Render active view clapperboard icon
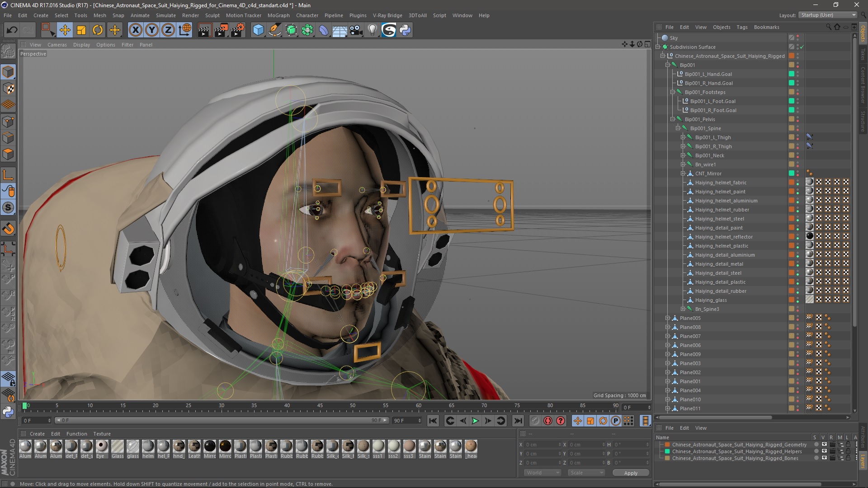Viewport: 868px width, 488px height. [x=204, y=30]
